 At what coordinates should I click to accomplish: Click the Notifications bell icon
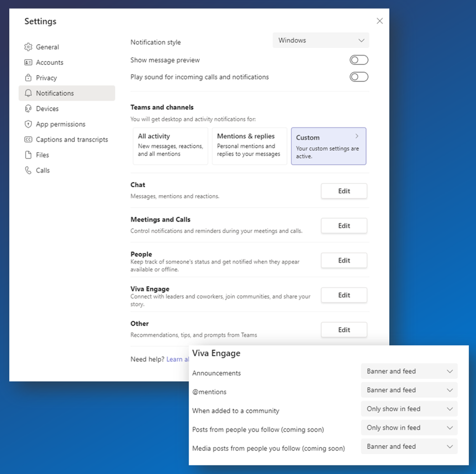[x=28, y=93]
